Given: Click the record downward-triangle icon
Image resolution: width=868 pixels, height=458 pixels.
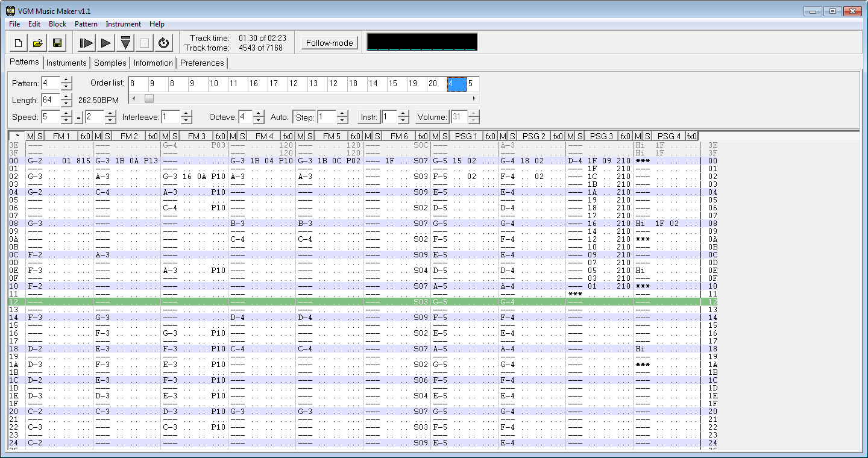Looking at the screenshot, I should pyautogui.click(x=125, y=43).
